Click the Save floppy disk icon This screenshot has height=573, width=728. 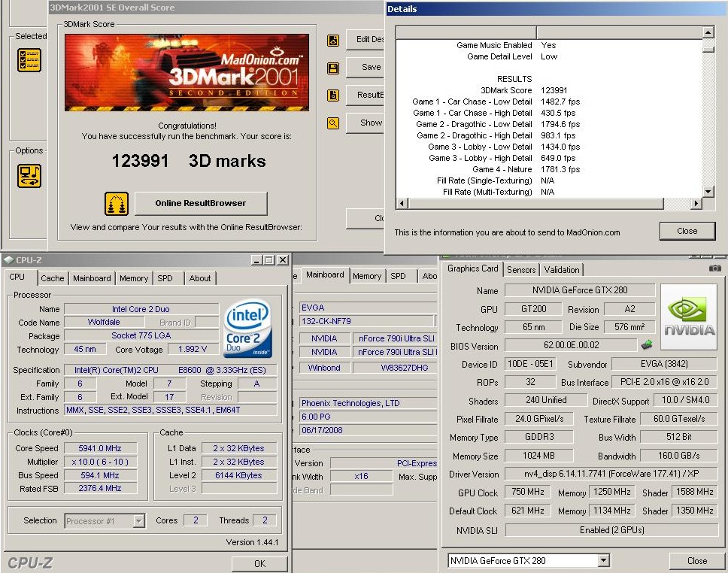[333, 68]
